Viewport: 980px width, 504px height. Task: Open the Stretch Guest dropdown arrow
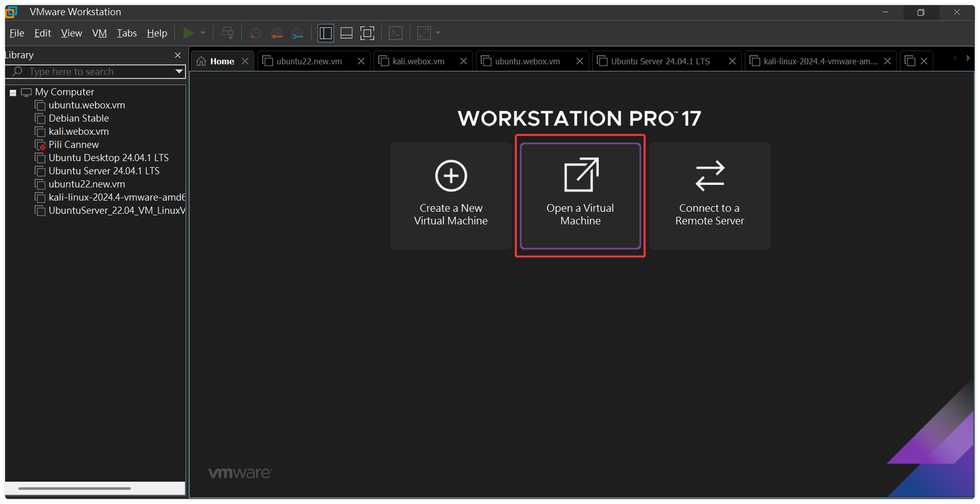pos(438,33)
